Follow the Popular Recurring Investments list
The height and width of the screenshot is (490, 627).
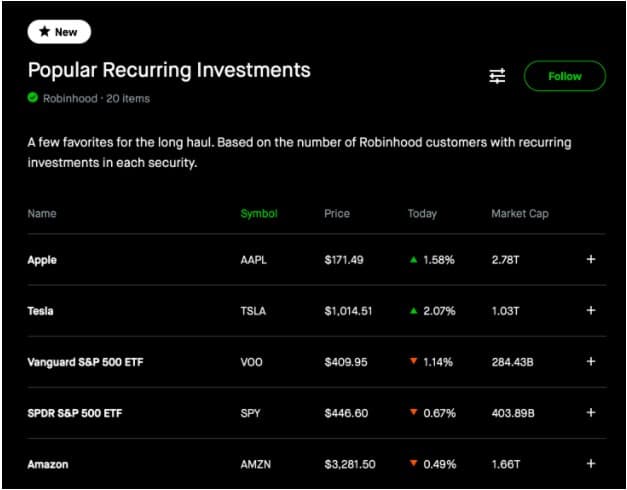pyautogui.click(x=565, y=76)
